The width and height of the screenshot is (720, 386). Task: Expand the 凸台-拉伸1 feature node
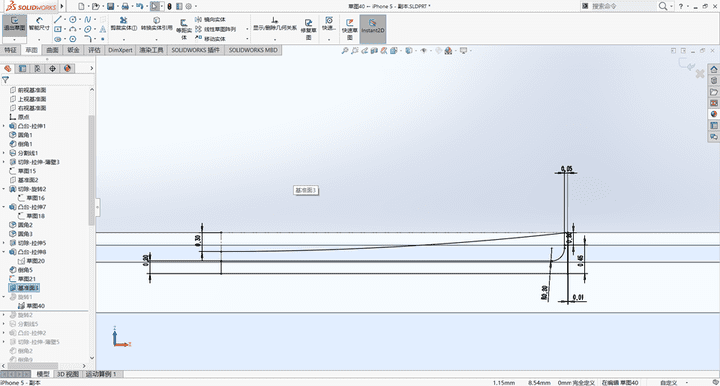tap(4, 126)
